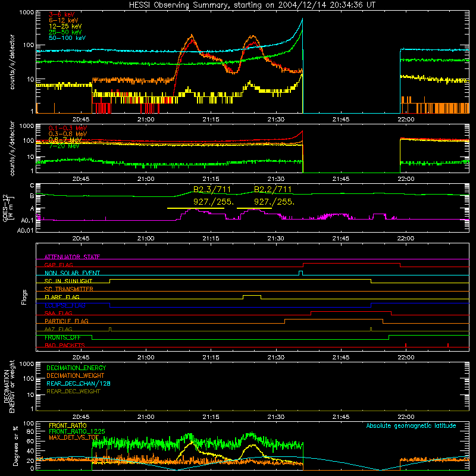Select the GAP_FLAG label

click(x=58, y=265)
